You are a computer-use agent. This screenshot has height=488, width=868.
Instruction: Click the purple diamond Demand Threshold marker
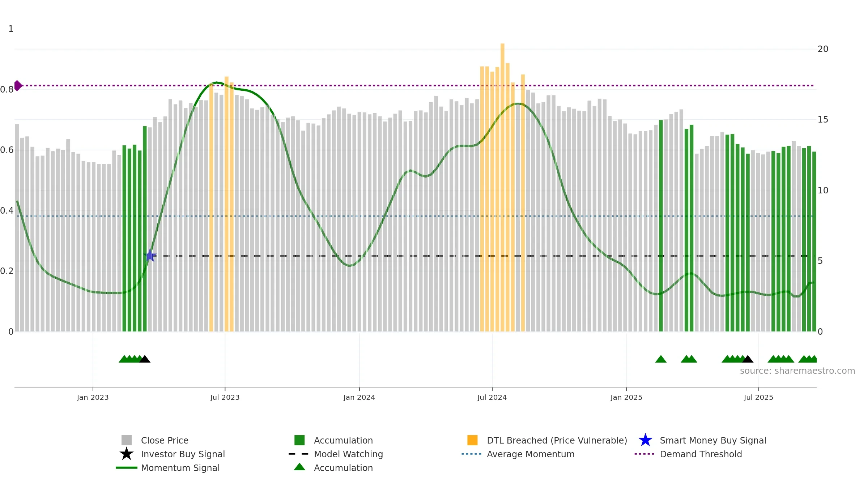tap(18, 86)
